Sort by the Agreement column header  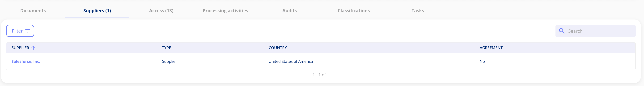[x=491, y=48]
